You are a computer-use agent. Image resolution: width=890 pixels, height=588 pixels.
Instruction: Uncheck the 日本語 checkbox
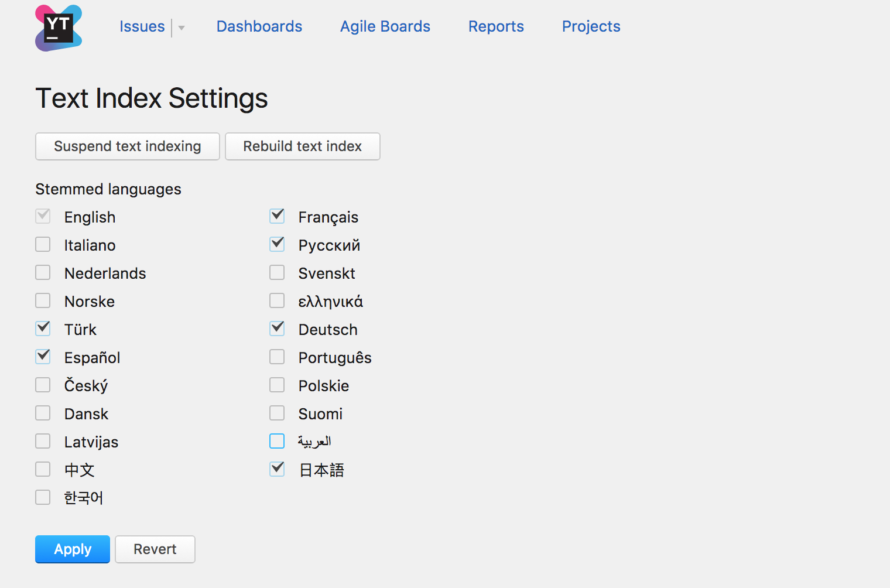pos(277,469)
